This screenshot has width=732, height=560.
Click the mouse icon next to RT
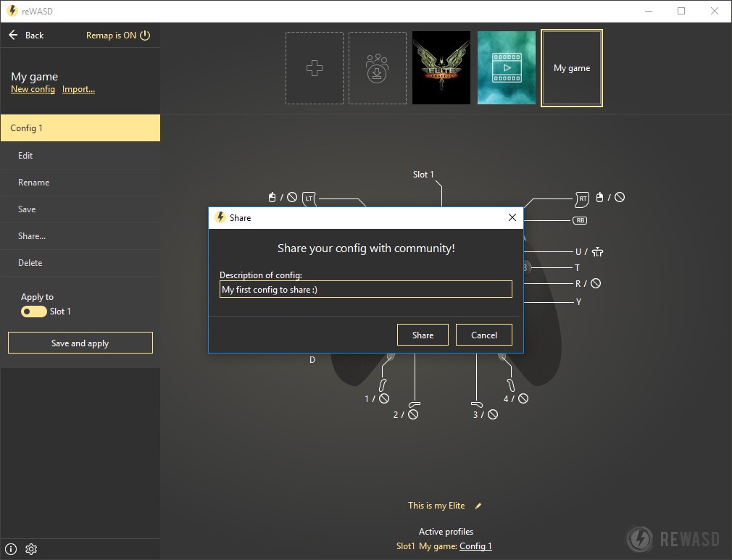click(600, 197)
